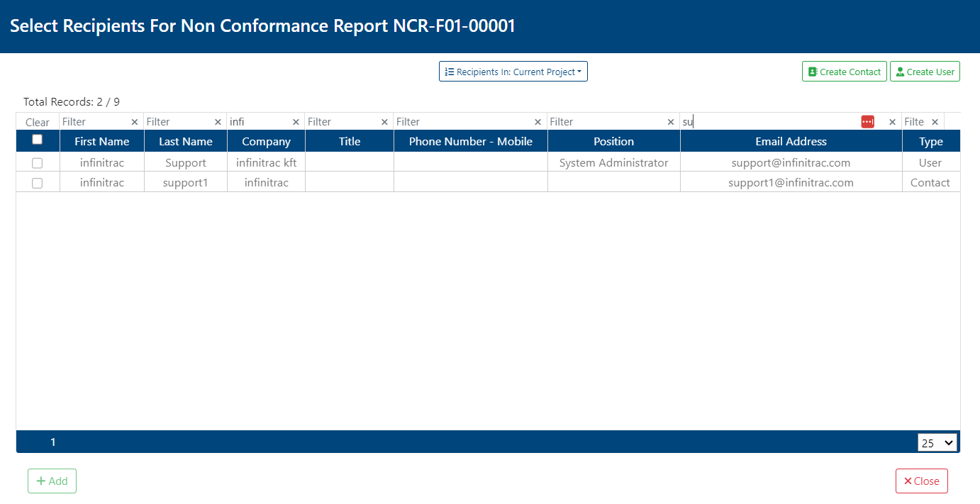Sort by the Position column header
Screen dimensions: 980x504
614,141
